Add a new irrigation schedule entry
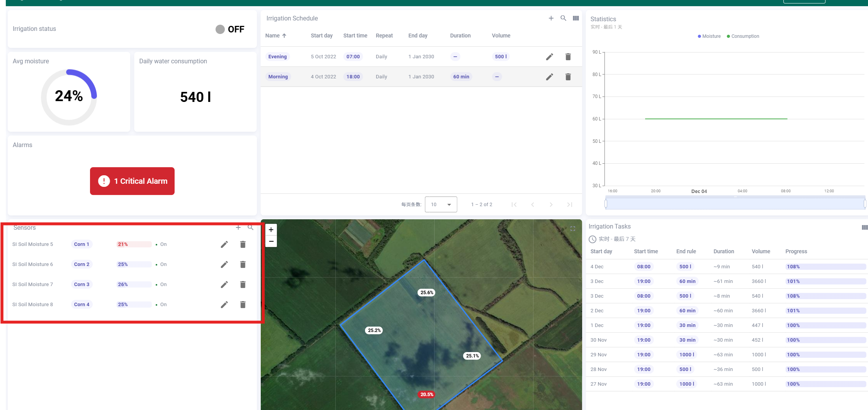The image size is (868, 410). tap(551, 18)
